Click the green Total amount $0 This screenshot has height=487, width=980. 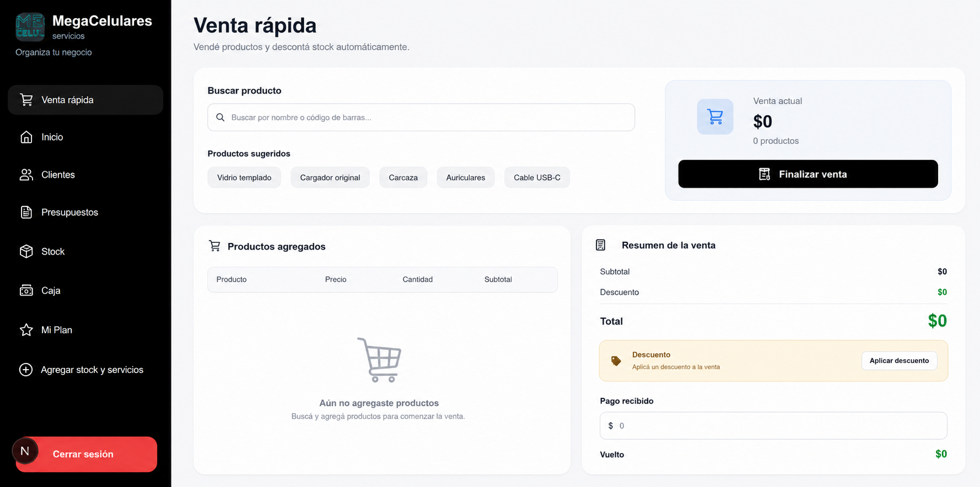tap(938, 321)
